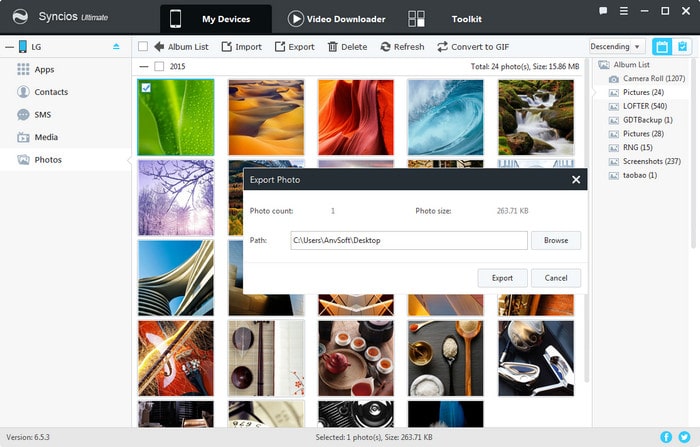Click Browse to choose export path
The image size is (700, 447).
[x=556, y=240]
